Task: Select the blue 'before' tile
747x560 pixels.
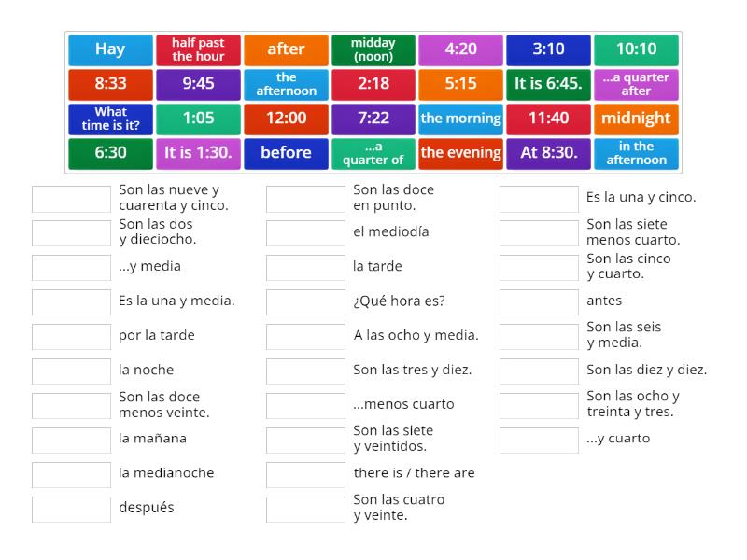Action: click(286, 153)
